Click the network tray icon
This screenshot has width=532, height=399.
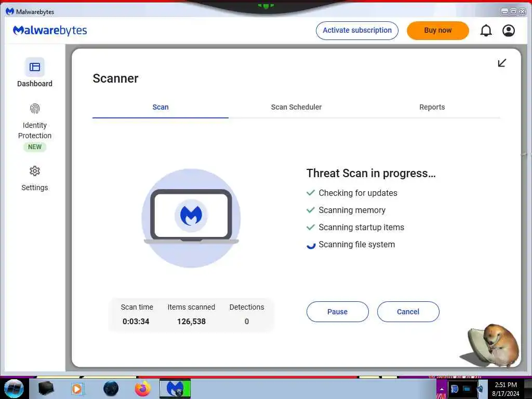467,389
